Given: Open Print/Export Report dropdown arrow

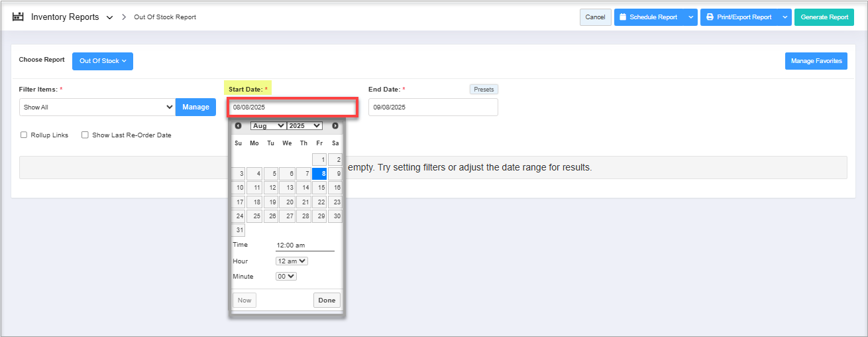Looking at the screenshot, I should (x=785, y=17).
